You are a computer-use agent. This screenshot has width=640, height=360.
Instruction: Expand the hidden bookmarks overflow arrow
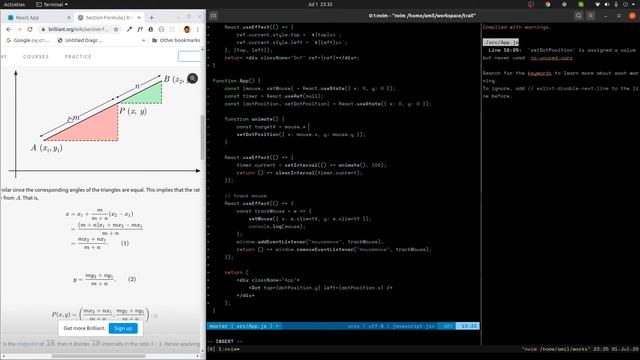coord(143,40)
